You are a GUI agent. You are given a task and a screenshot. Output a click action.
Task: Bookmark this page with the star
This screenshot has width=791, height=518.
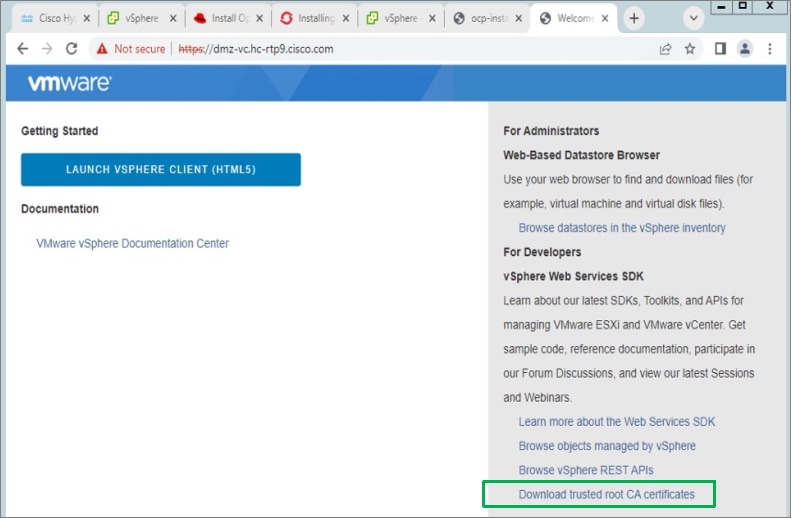click(690, 49)
